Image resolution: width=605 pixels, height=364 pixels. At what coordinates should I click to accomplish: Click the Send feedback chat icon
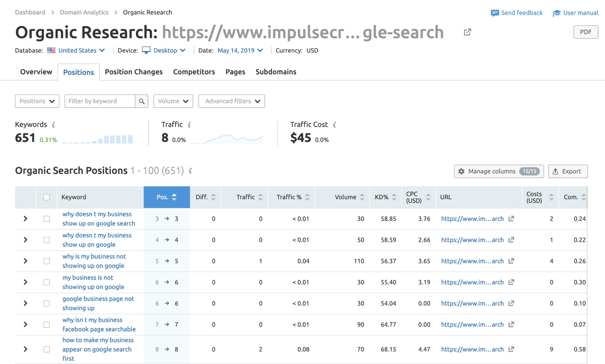pos(495,13)
